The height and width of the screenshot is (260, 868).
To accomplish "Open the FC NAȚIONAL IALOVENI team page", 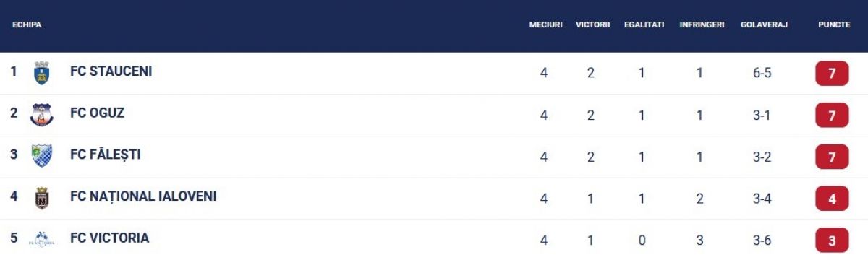I will [x=143, y=196].
